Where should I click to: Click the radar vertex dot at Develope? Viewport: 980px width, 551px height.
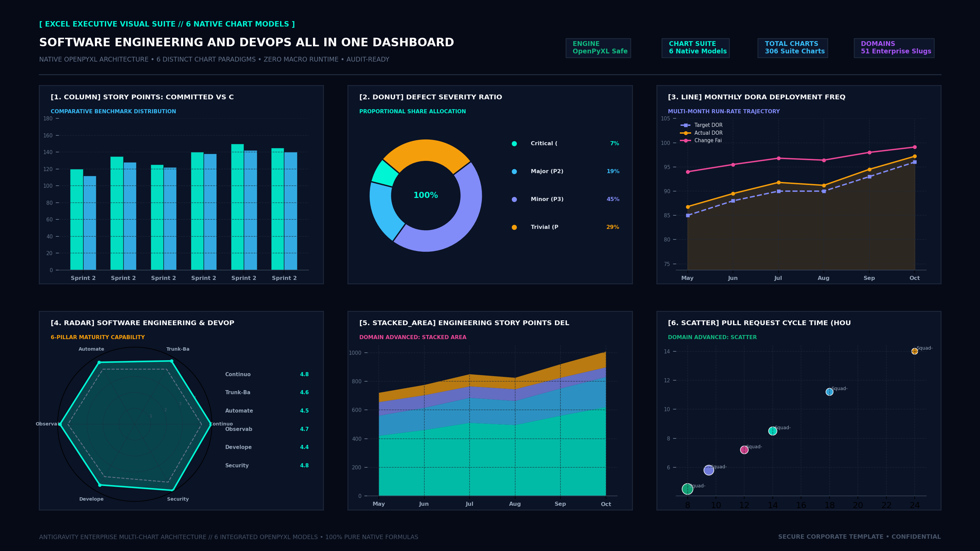click(x=100, y=485)
